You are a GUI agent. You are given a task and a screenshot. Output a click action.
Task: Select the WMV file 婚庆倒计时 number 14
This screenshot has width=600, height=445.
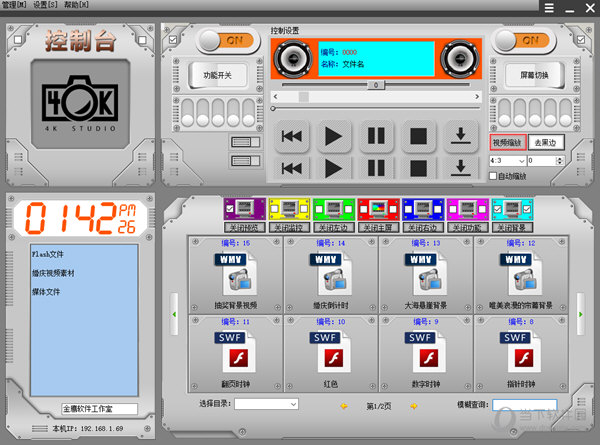click(x=331, y=274)
